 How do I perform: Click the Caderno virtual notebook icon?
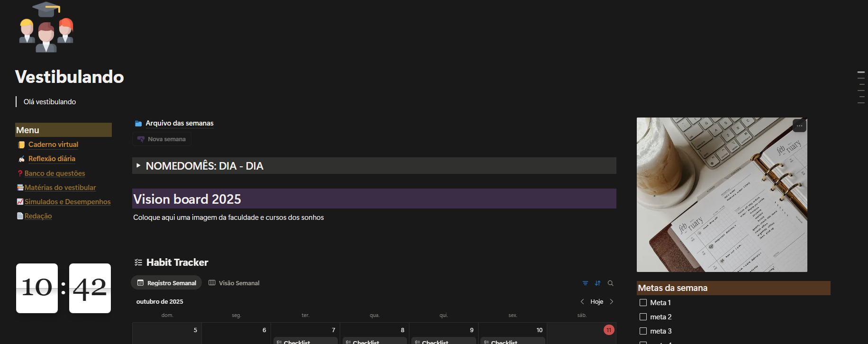[21, 145]
